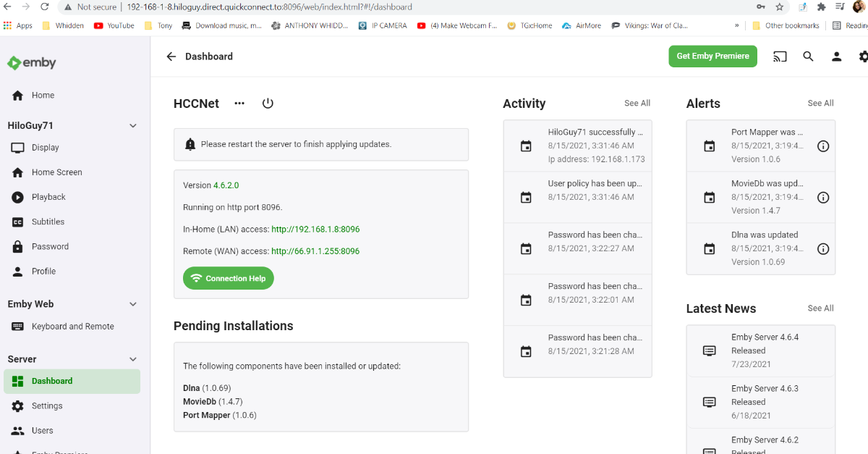Open the In-Home LAN access link
This screenshot has height=454, width=868.
[315, 230]
